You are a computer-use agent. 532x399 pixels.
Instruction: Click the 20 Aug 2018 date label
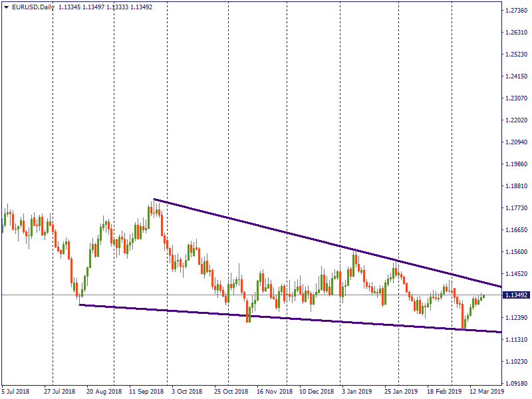pyautogui.click(x=104, y=392)
